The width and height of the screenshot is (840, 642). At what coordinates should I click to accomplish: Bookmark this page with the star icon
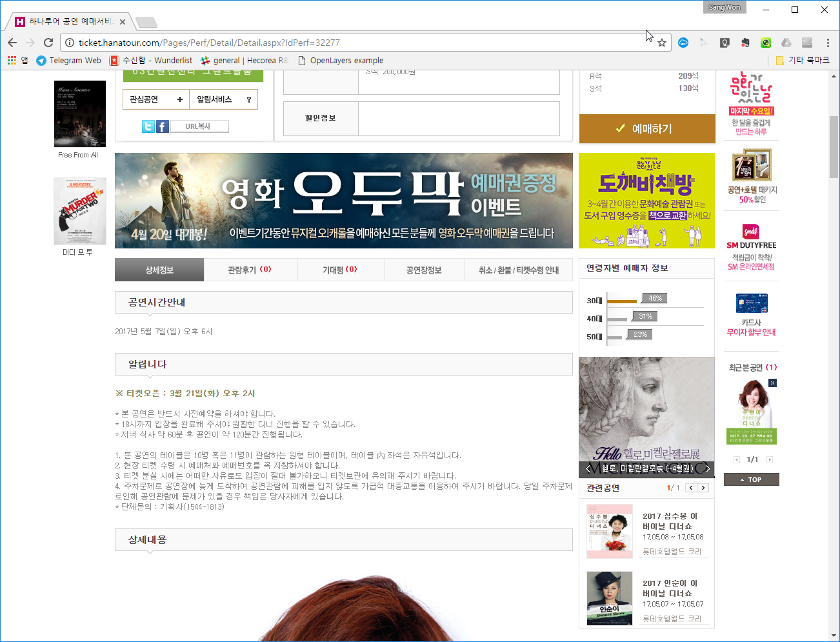pyautogui.click(x=661, y=43)
